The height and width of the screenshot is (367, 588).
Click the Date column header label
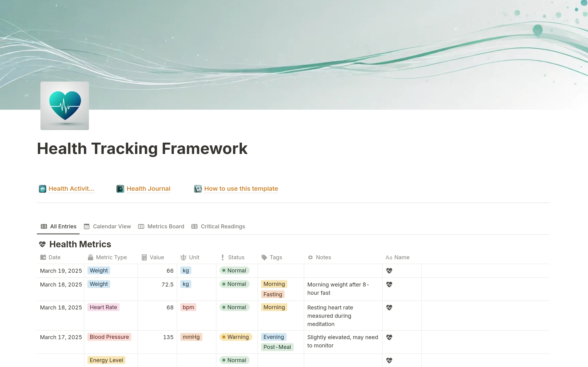(55, 257)
